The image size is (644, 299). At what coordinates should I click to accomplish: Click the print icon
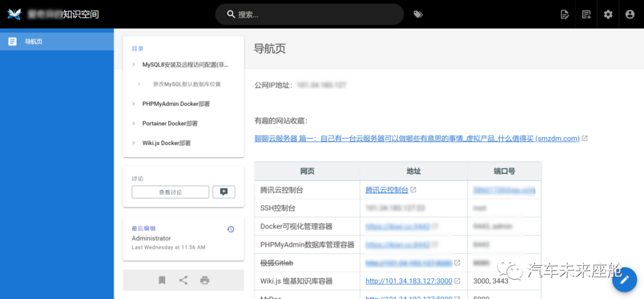(205, 280)
